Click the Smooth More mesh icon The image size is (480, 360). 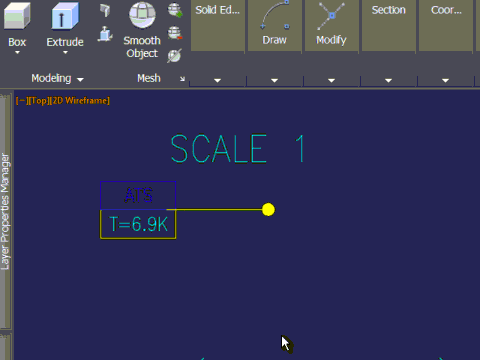[x=175, y=10]
